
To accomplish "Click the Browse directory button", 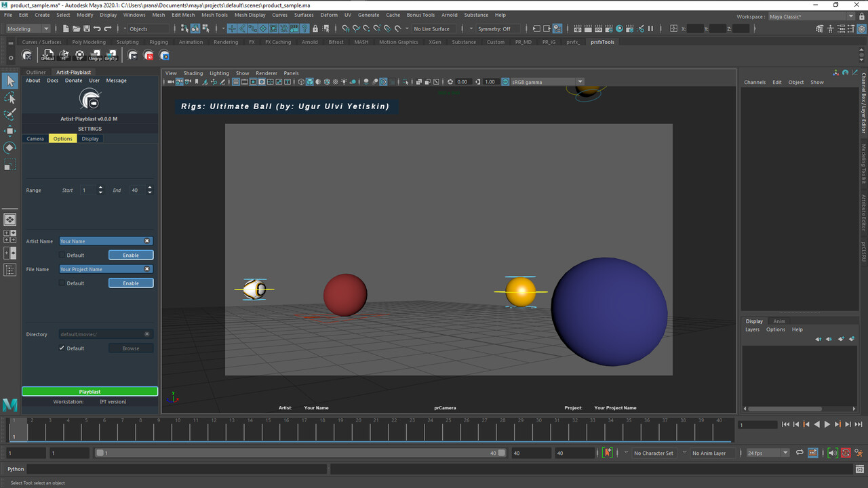I will click(x=131, y=348).
